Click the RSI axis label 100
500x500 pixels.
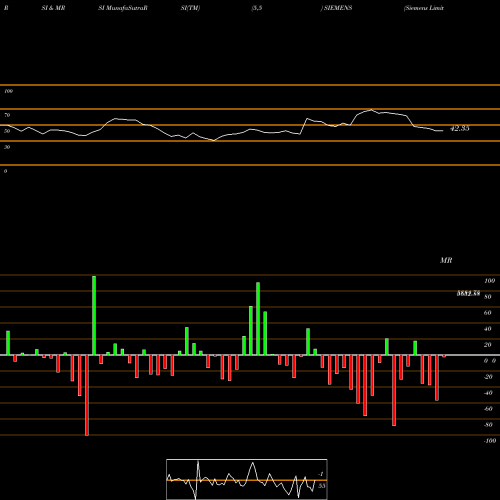pyautogui.click(x=8, y=91)
